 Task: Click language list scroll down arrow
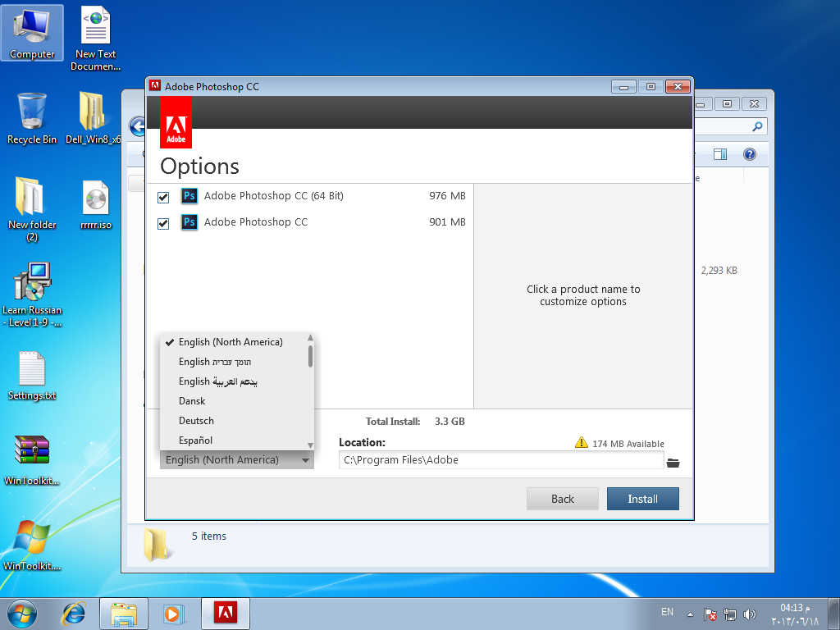pos(310,445)
